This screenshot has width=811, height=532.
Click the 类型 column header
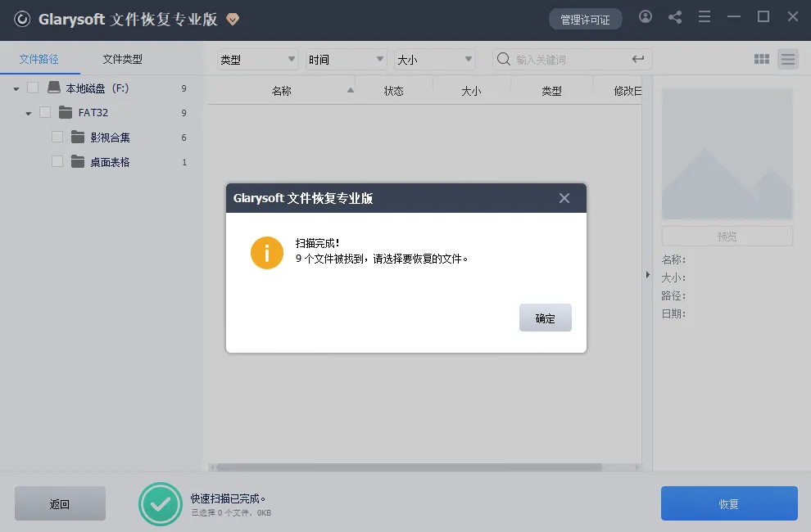pyautogui.click(x=551, y=91)
